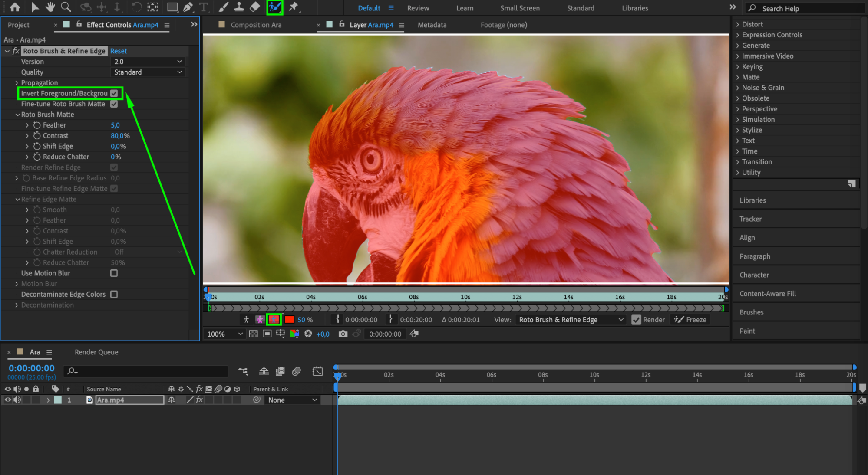
Task: Toggle the Invert Foreground/Background checkbox
Action: (116, 93)
